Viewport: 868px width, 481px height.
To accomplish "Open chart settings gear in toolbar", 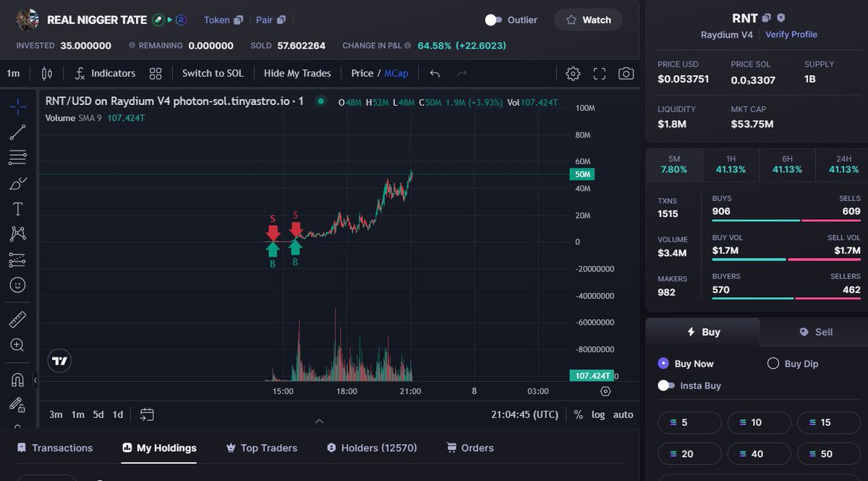I will click(573, 73).
